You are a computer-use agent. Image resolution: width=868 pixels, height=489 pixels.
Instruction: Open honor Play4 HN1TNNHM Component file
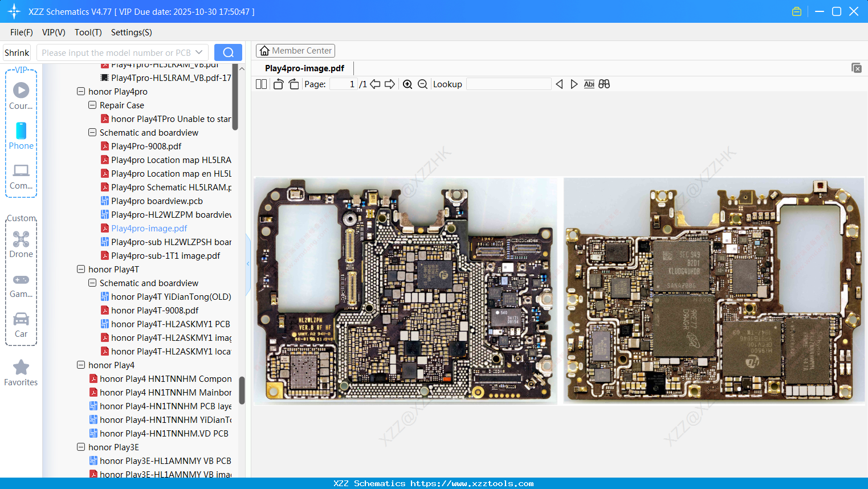[165, 378]
